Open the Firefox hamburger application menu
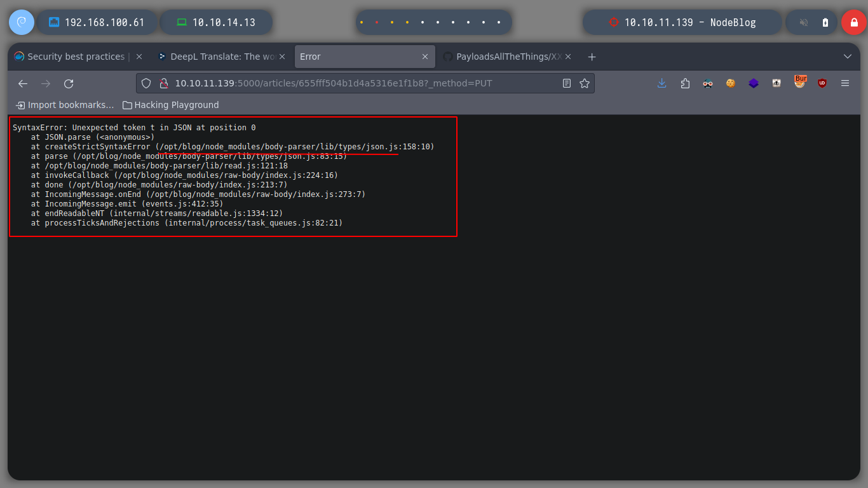 [x=845, y=83]
